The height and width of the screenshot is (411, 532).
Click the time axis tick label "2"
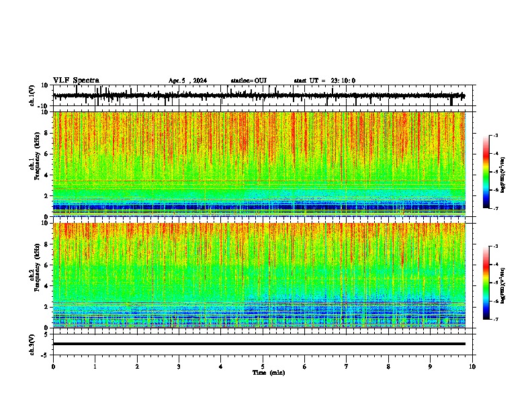137,367
